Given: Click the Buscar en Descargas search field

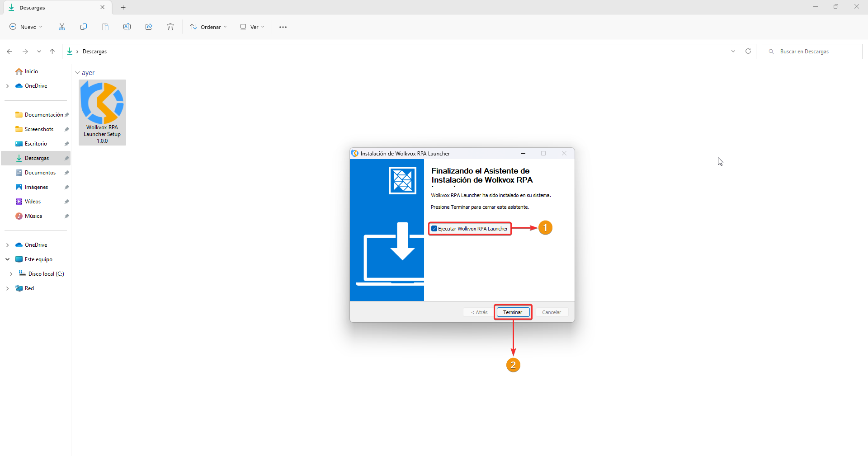Looking at the screenshot, I should point(812,52).
